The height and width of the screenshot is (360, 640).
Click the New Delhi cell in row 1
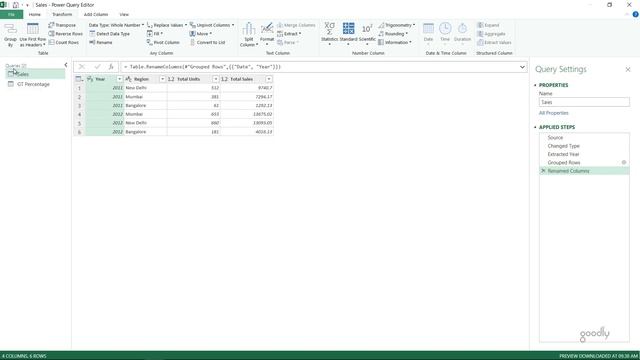tap(145, 88)
